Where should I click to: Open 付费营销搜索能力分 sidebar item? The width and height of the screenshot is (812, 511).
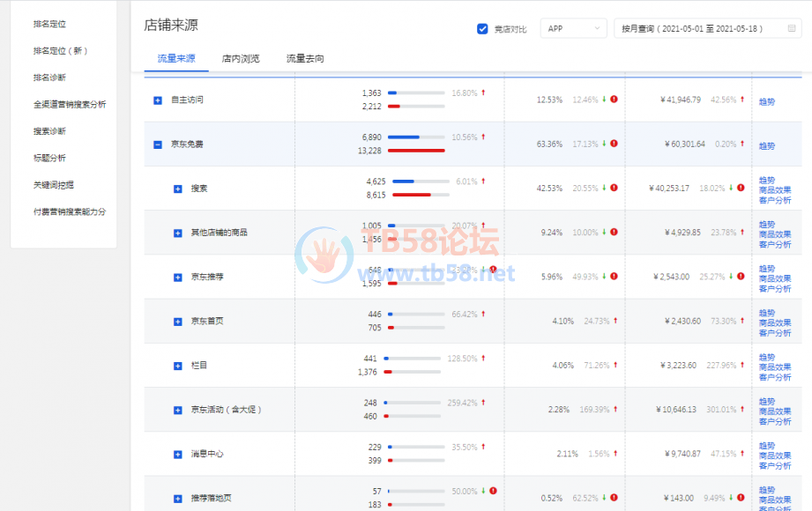[x=70, y=211]
